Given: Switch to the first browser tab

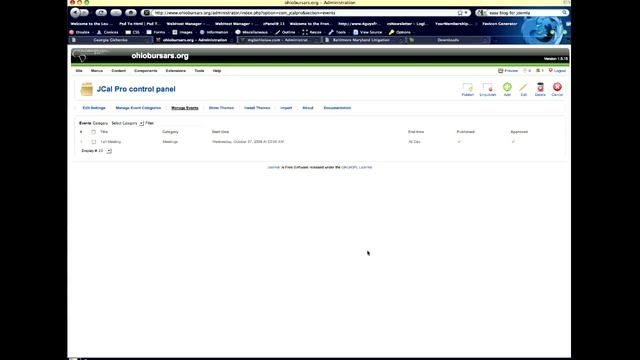Looking at the screenshot, I should pos(110,40).
